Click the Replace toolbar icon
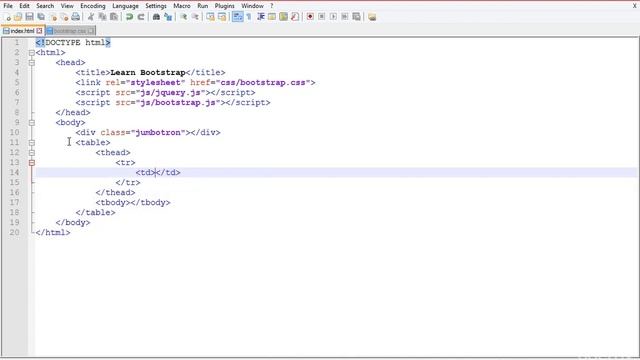The image size is (640, 360). point(168,17)
